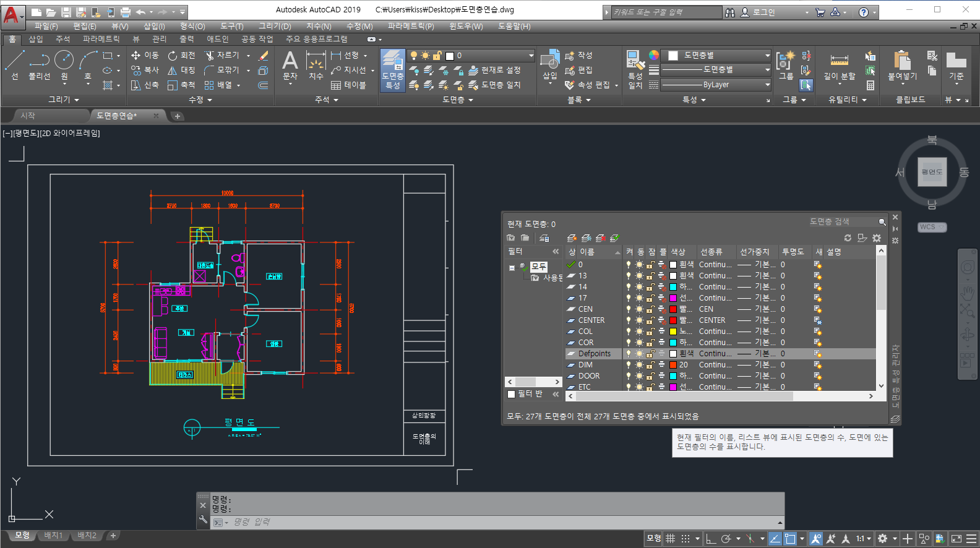The height and width of the screenshot is (548, 980).
Task: Toggle on/off bulb for layer 13
Action: [629, 276]
